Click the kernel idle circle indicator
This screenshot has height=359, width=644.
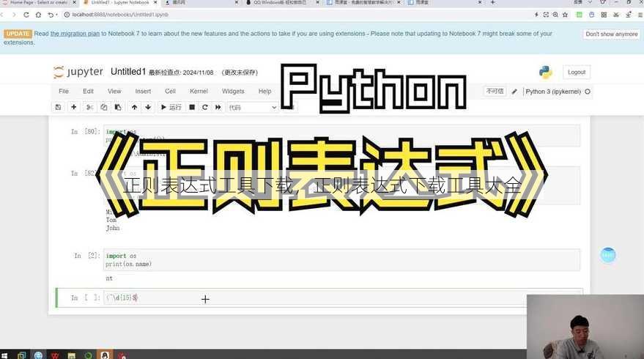(x=588, y=92)
